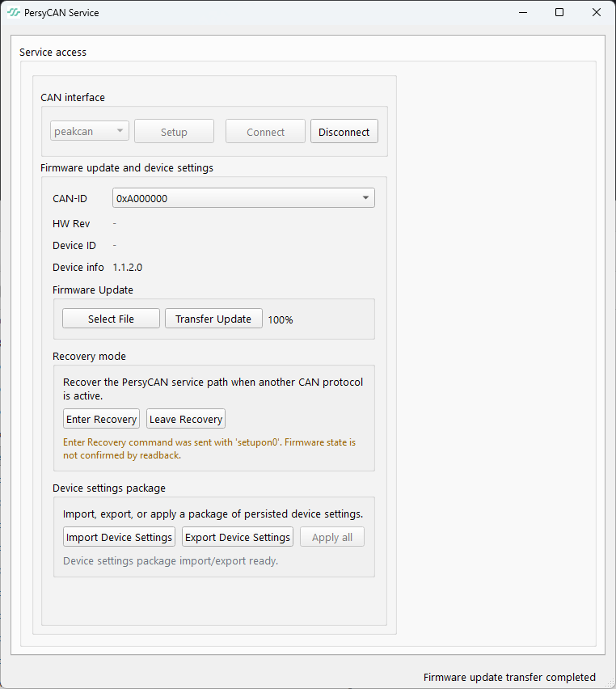
Task: Maximize the PersyCAN Service window
Action: tap(559, 12)
